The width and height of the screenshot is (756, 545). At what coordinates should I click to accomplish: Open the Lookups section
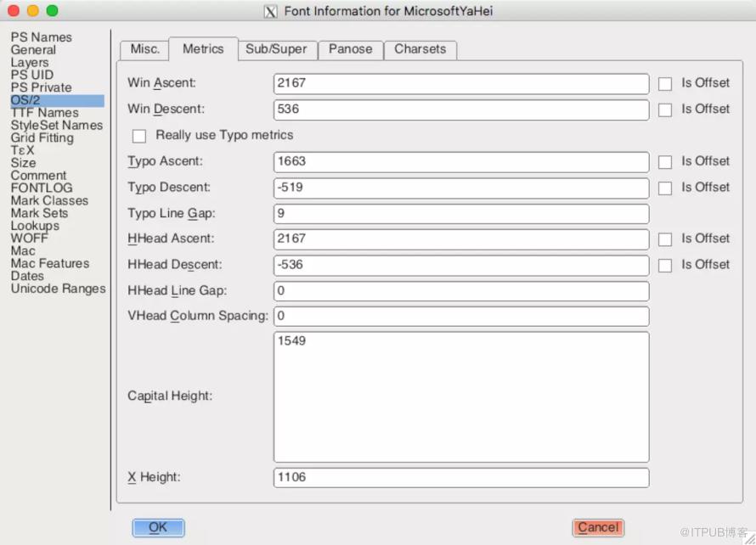tap(35, 226)
